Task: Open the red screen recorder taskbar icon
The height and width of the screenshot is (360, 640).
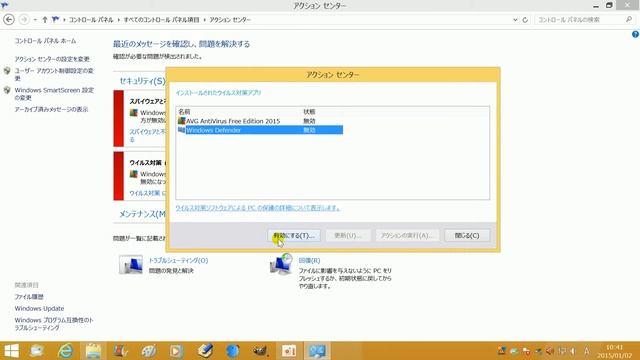Action: tap(289, 351)
